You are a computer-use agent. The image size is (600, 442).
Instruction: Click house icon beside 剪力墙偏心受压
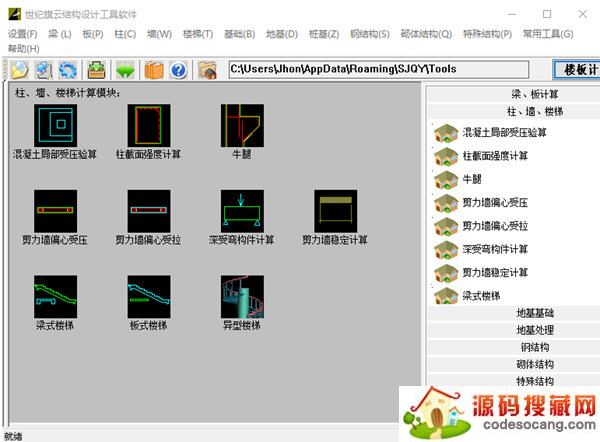coord(446,203)
